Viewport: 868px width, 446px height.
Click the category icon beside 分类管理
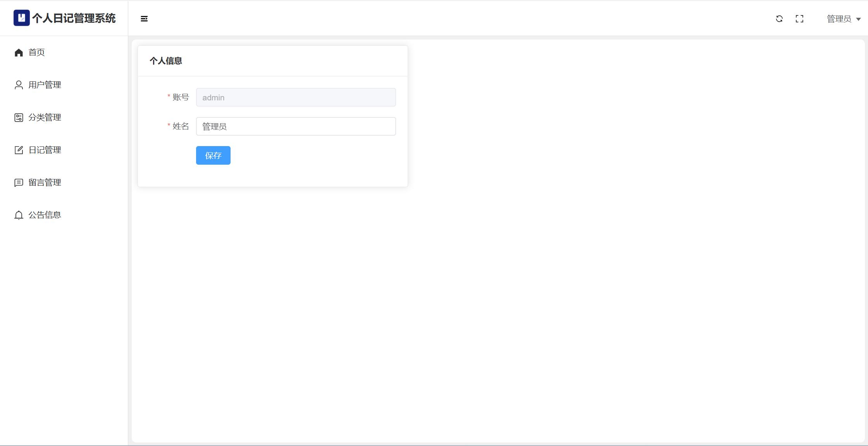(19, 117)
